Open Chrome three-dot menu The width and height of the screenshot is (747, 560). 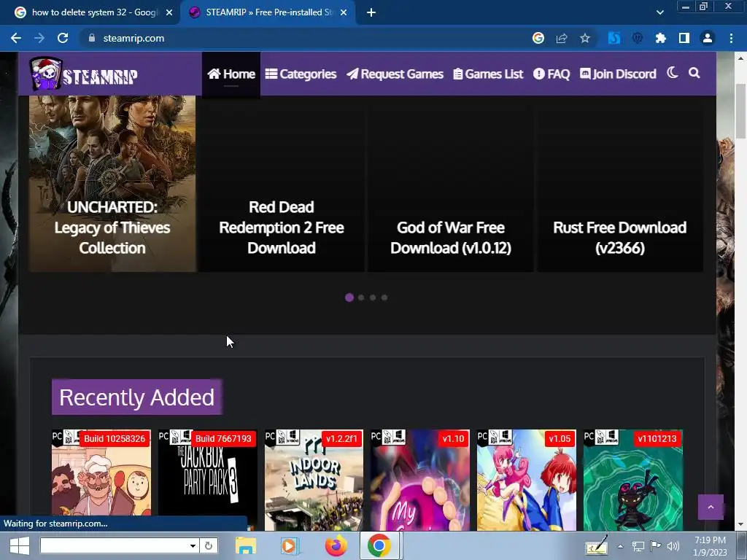[x=731, y=38]
